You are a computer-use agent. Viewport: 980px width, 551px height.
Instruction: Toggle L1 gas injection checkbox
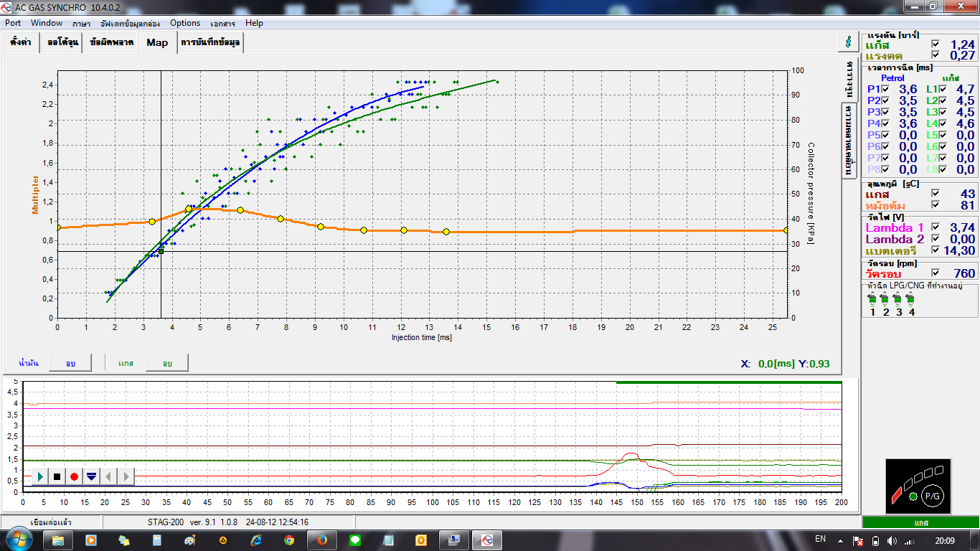tap(943, 89)
